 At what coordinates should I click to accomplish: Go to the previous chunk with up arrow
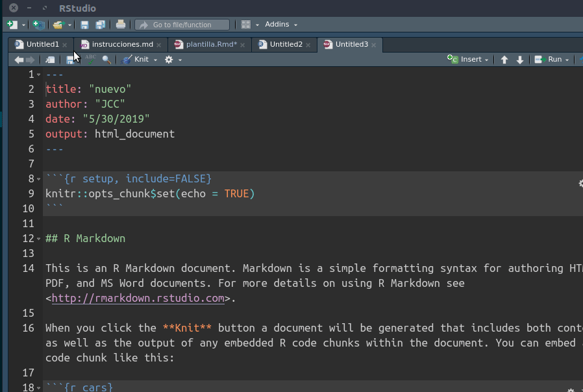(504, 60)
